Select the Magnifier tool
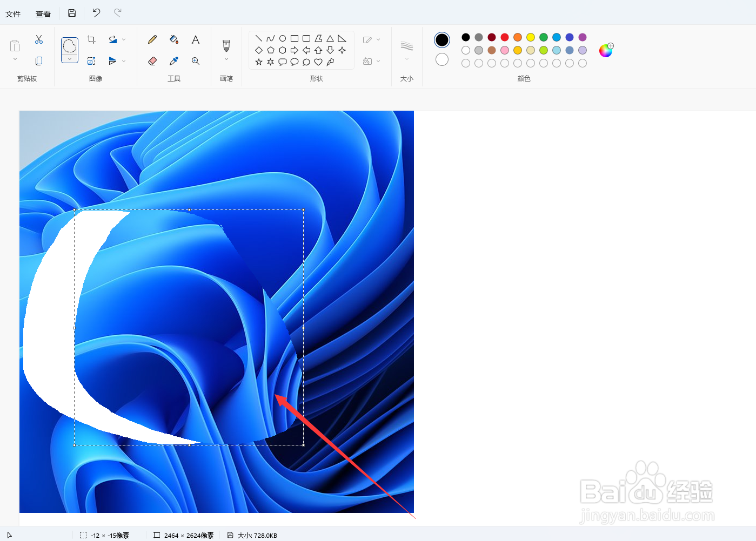 click(196, 61)
